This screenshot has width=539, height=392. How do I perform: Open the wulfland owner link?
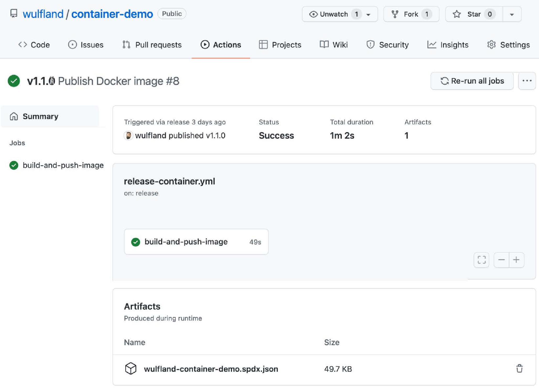[x=43, y=14]
